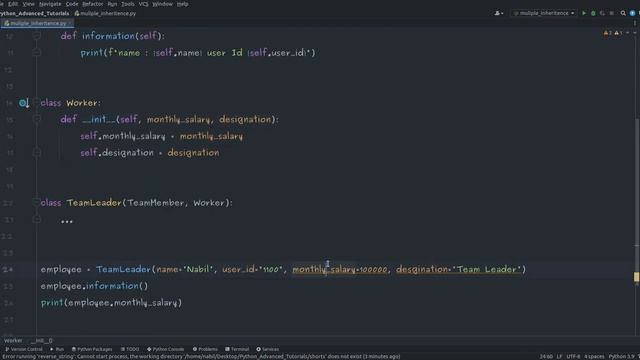Click the desgination='Team Leader' argument
Screen dimensions: 640x360
pos(458,269)
